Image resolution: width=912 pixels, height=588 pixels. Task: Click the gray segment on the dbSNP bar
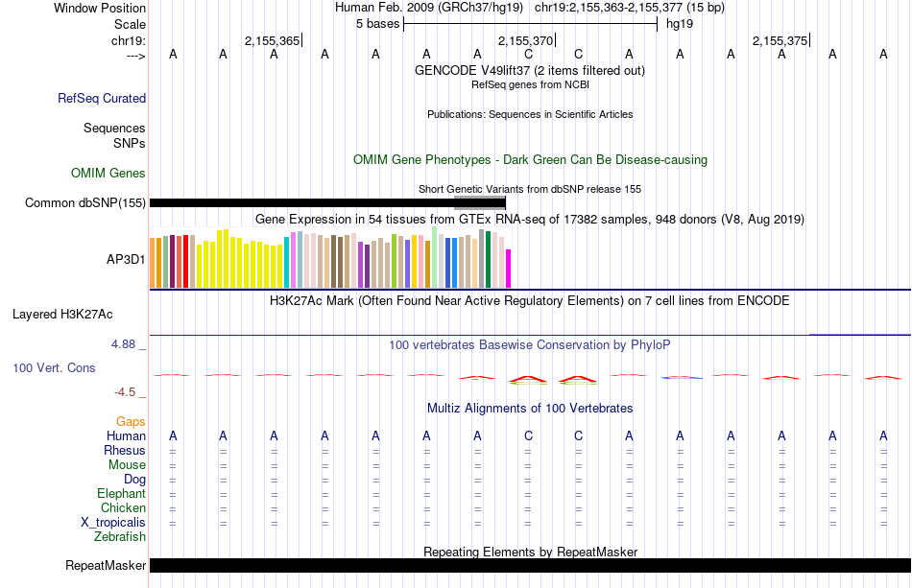(x=480, y=202)
